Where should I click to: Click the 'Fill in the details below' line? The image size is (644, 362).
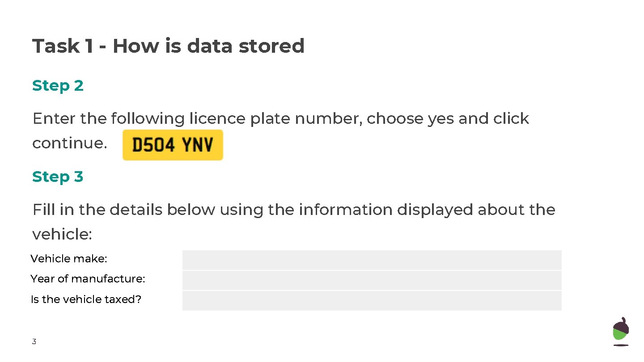pyautogui.click(x=294, y=210)
